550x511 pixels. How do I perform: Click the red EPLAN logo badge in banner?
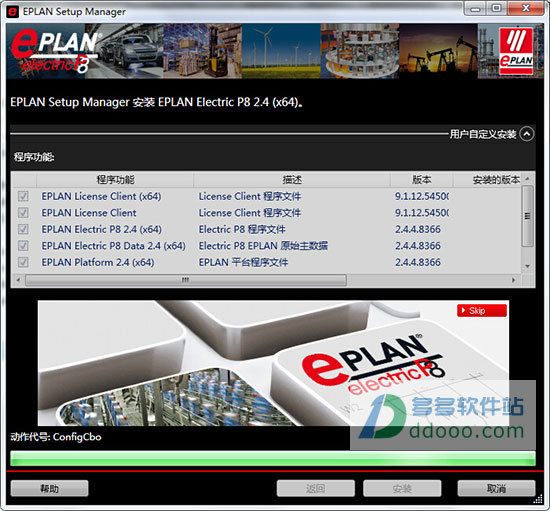pyautogui.click(x=516, y=51)
